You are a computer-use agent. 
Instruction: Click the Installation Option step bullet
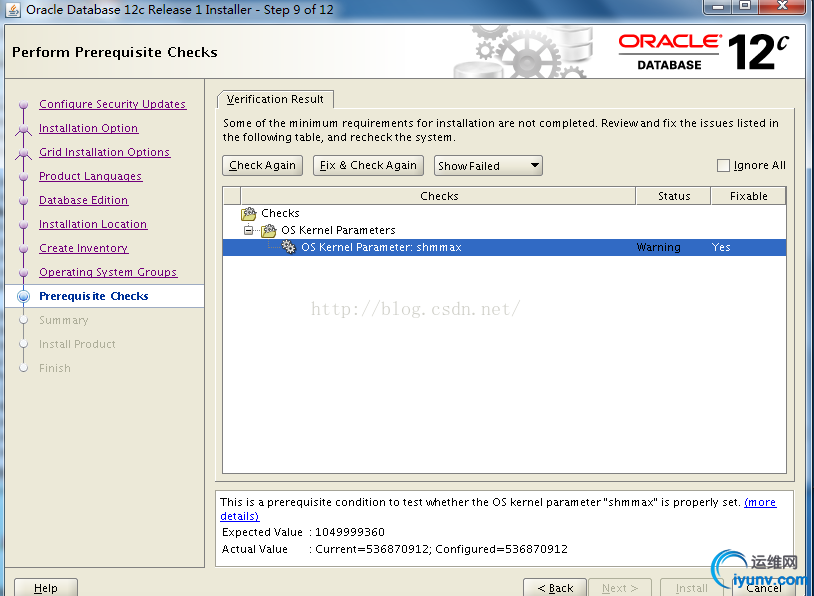pyautogui.click(x=23, y=128)
